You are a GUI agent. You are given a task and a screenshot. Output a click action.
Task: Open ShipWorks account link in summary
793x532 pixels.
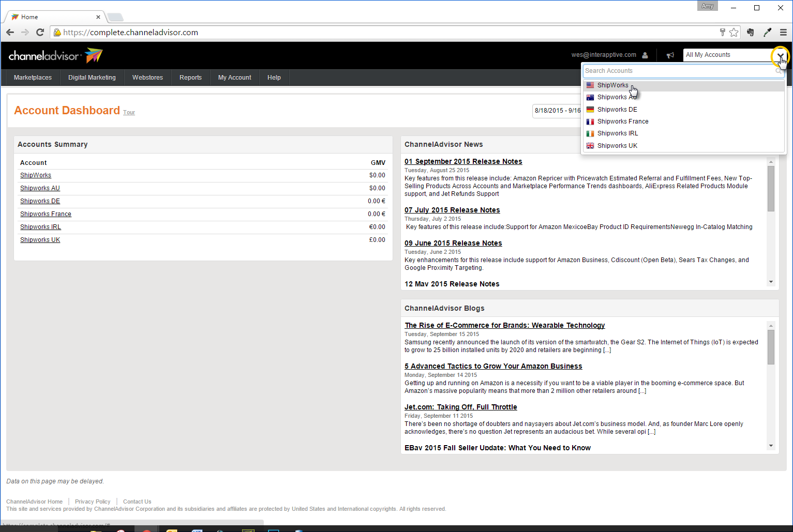[x=36, y=175]
